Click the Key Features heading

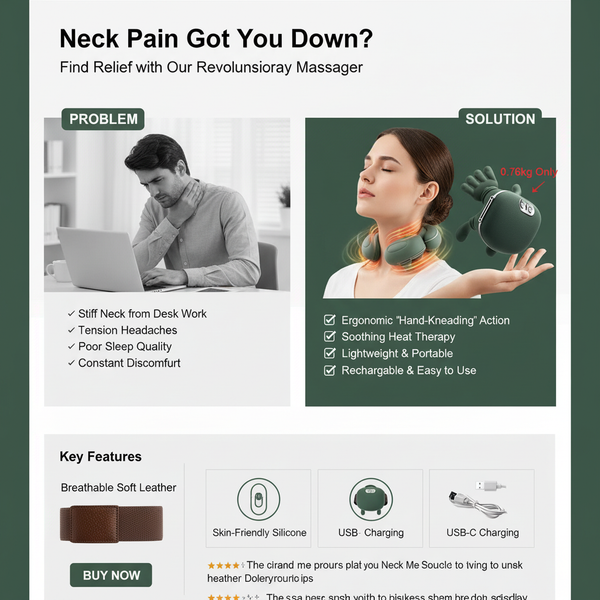[x=100, y=457]
